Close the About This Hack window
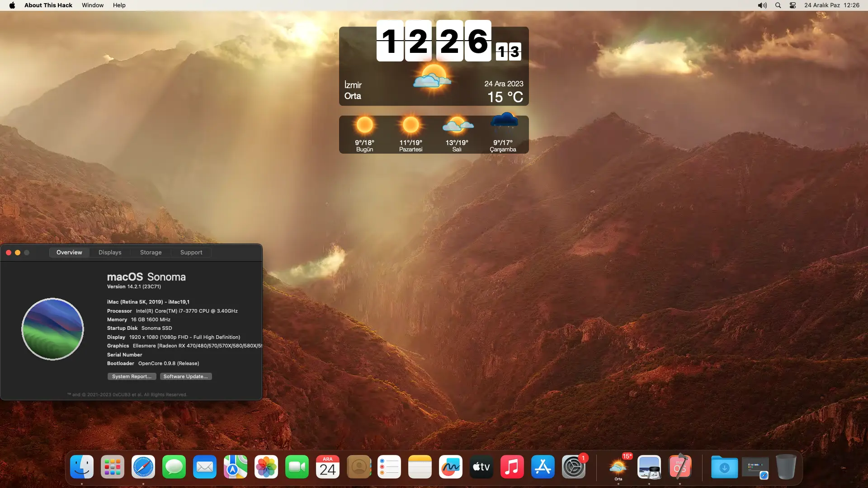This screenshot has height=488, width=868. click(x=9, y=253)
